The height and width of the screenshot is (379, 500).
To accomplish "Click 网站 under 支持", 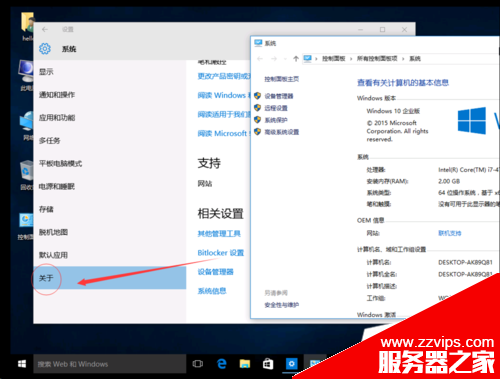I will pyautogui.click(x=205, y=184).
